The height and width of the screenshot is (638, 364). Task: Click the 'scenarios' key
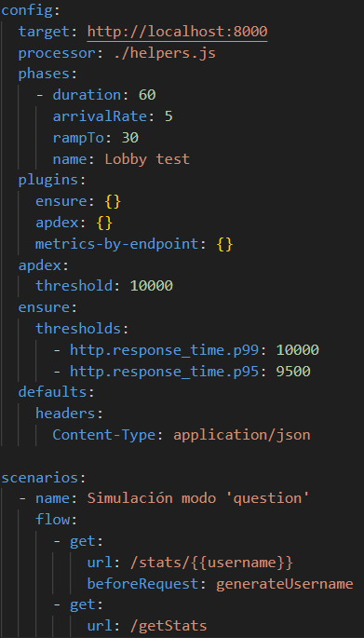(39, 478)
